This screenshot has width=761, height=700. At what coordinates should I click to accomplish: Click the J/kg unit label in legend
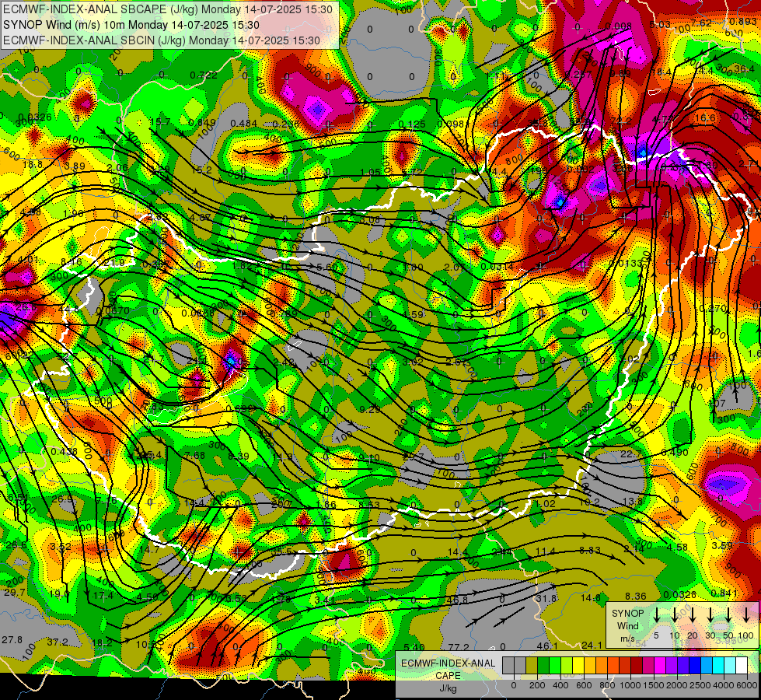[x=448, y=688]
